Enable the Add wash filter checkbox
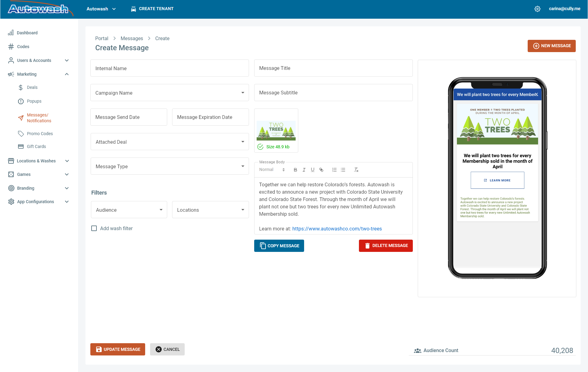 (x=94, y=228)
